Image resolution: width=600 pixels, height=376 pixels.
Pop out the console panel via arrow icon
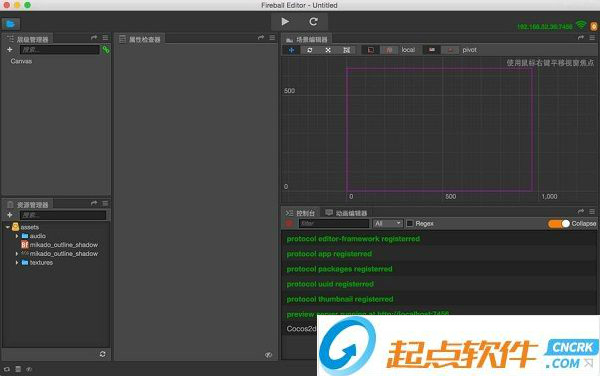click(581, 212)
